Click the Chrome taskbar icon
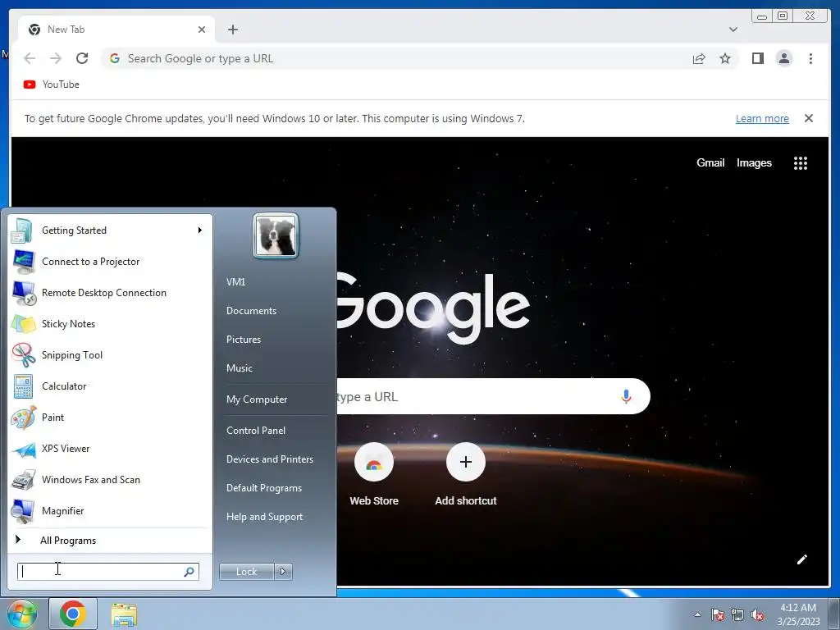The image size is (840, 630). tap(73, 614)
